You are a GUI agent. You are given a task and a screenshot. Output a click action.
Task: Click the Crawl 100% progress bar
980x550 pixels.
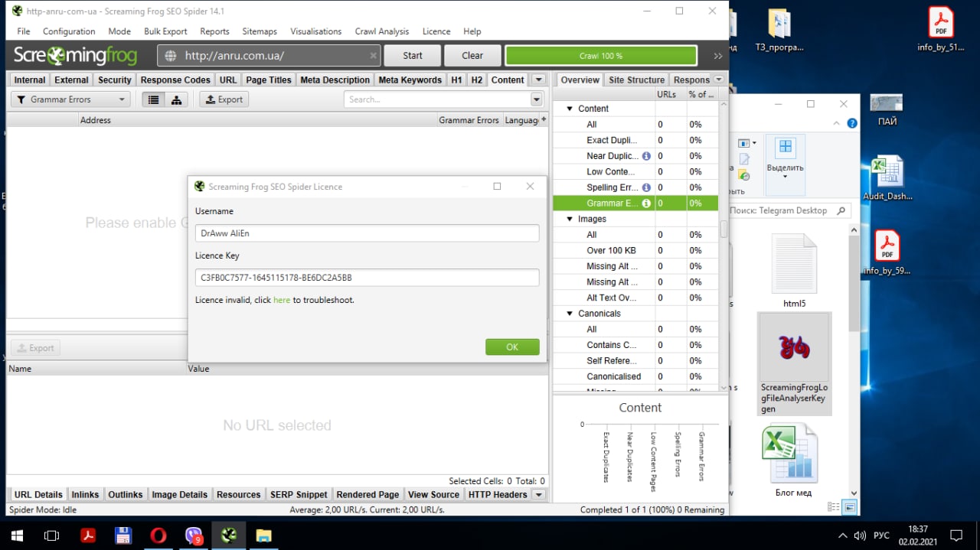[x=601, y=56]
